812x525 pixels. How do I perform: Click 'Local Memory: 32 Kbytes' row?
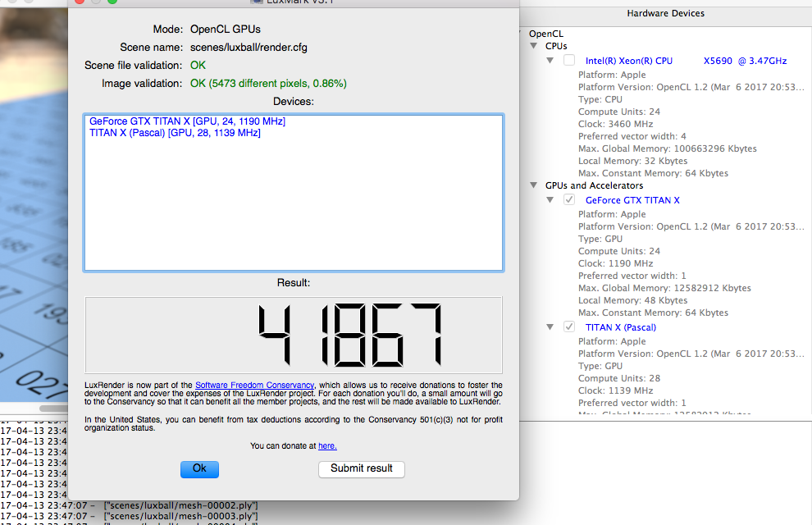[x=633, y=161]
